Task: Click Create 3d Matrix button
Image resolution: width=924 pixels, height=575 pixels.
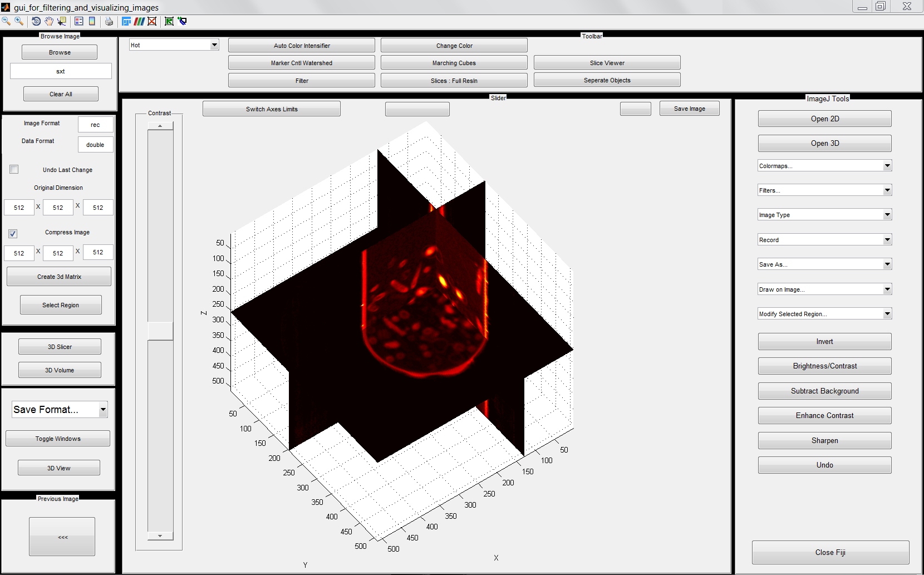Action: pyautogui.click(x=59, y=277)
